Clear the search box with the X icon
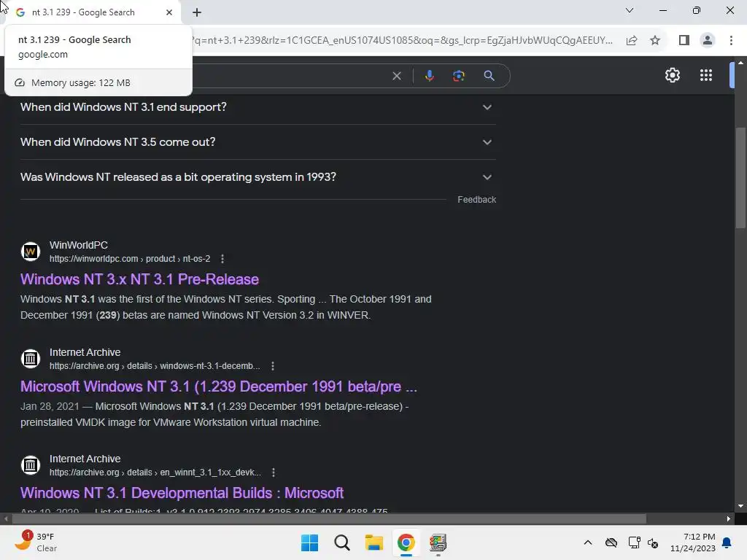747x560 pixels. point(396,76)
